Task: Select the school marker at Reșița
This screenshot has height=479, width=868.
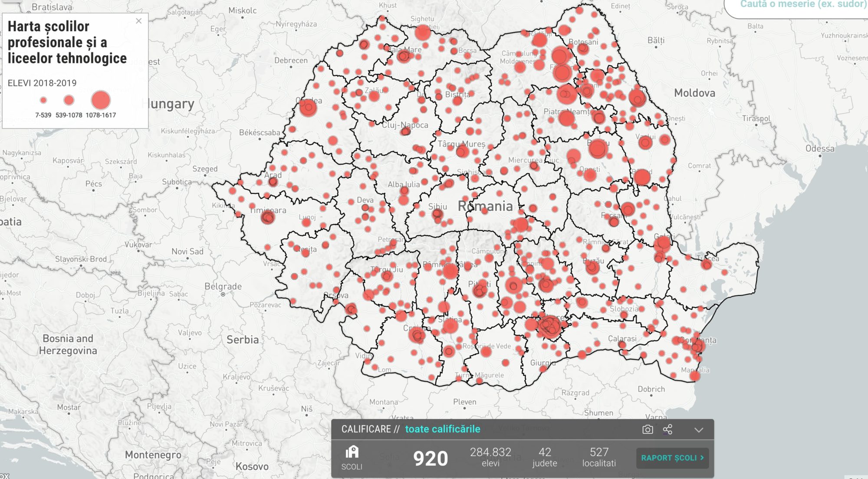Action: pyautogui.click(x=306, y=253)
